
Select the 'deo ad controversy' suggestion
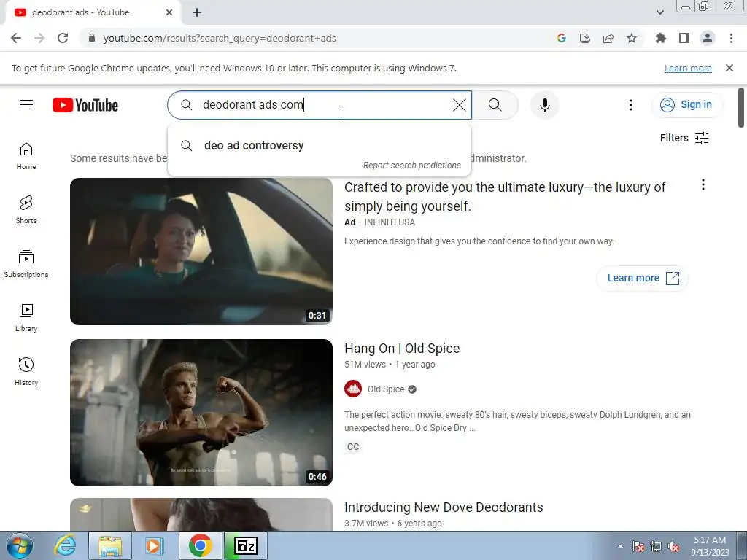pyautogui.click(x=320, y=146)
